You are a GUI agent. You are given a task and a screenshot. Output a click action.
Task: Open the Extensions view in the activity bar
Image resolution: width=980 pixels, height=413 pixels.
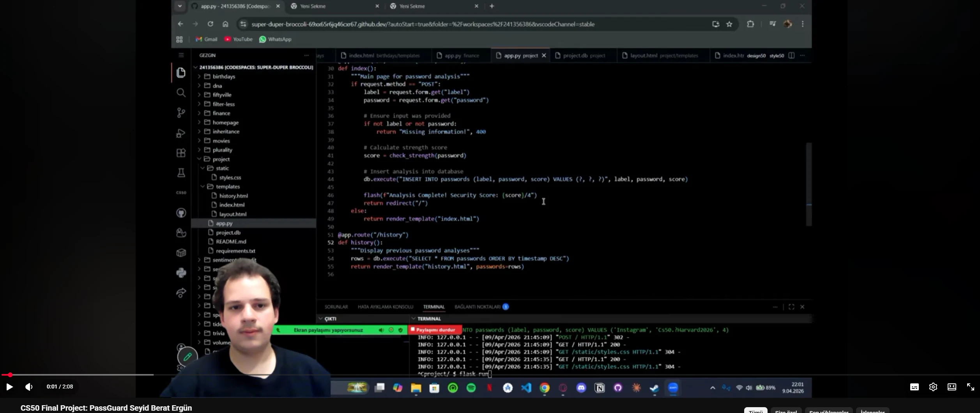181,153
